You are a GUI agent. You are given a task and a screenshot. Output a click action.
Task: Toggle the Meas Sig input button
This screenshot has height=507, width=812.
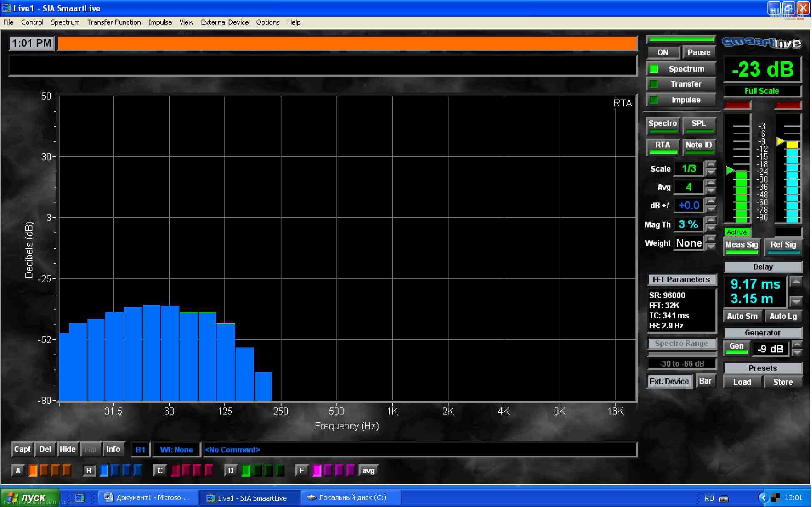(742, 247)
